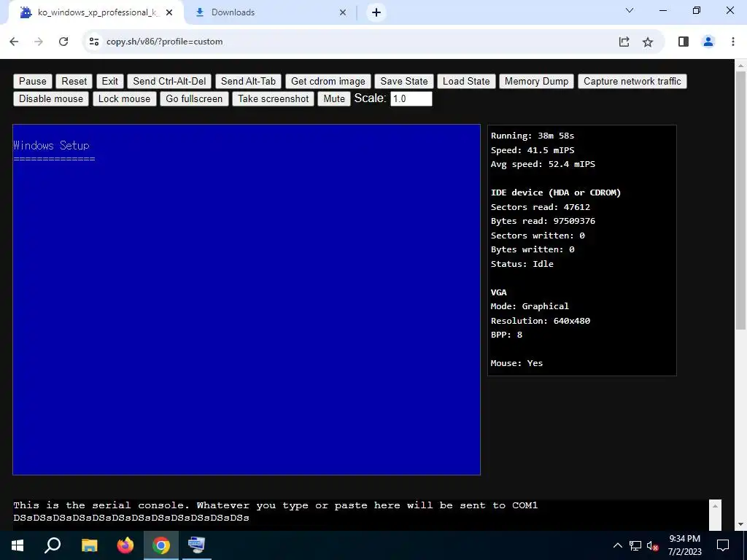This screenshot has width=747, height=560.
Task: Toggle the Mute button
Action: 334,98
